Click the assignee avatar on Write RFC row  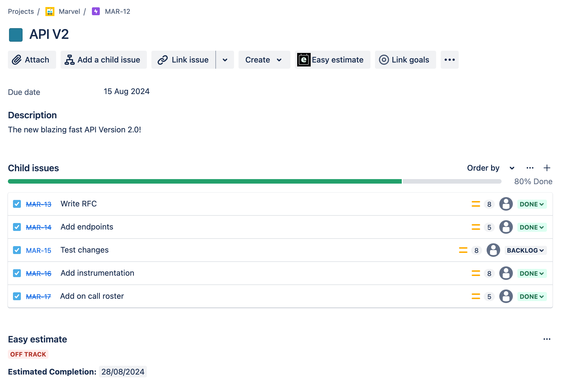coord(506,204)
